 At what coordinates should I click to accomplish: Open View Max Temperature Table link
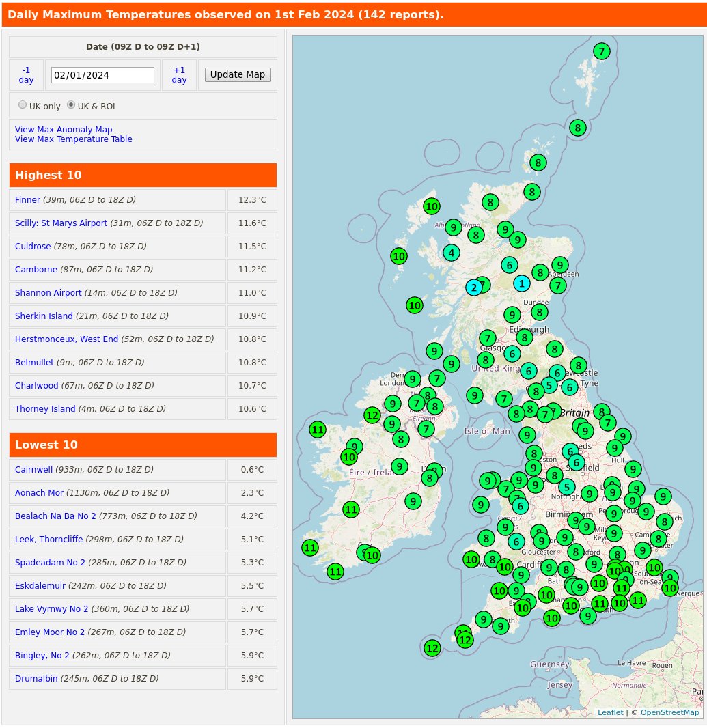[73, 139]
